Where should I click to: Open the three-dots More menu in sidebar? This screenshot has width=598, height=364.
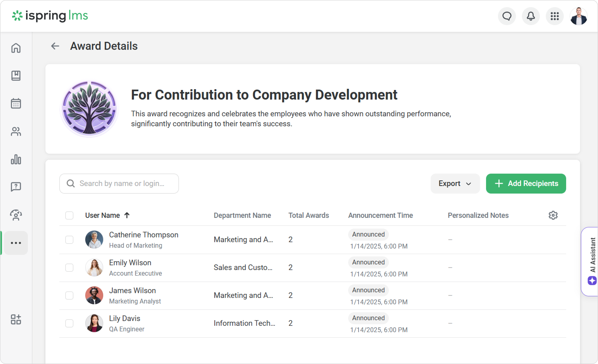pyautogui.click(x=16, y=243)
